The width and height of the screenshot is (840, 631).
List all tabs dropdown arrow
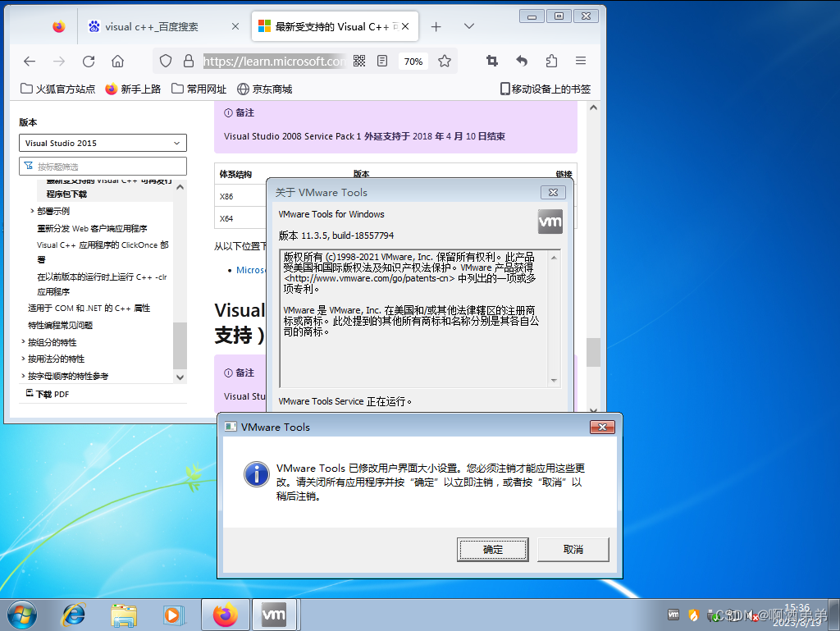coord(468,26)
